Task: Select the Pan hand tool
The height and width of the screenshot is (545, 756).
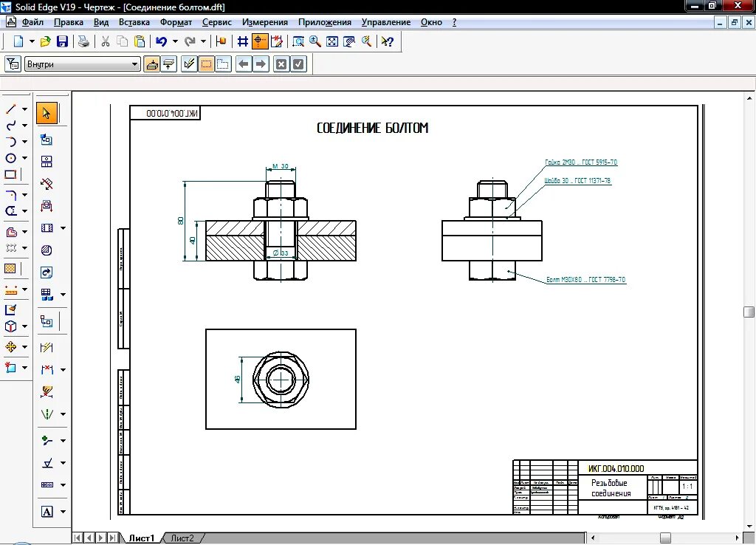Action: [x=349, y=41]
